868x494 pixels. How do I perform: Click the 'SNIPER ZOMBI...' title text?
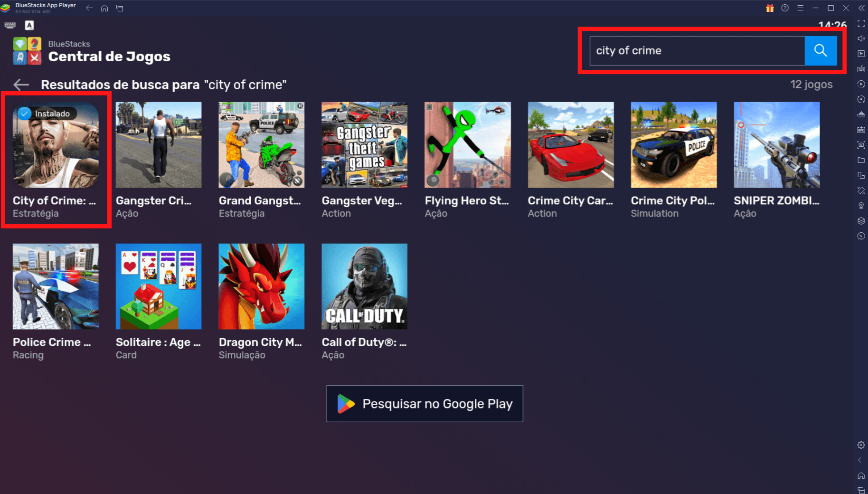(776, 200)
